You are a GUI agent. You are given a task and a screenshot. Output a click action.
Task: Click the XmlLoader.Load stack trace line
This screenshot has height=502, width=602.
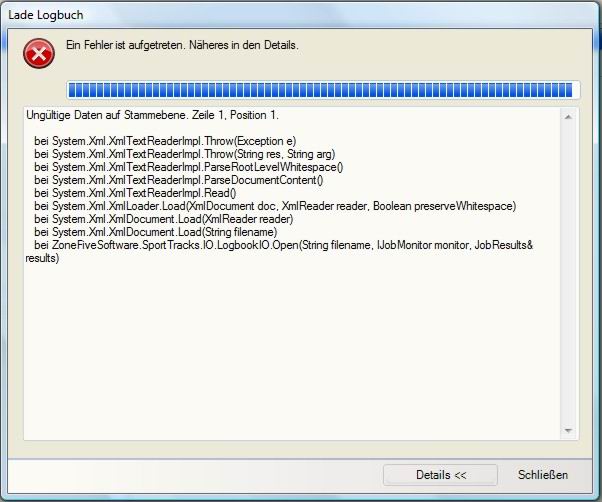pos(275,206)
